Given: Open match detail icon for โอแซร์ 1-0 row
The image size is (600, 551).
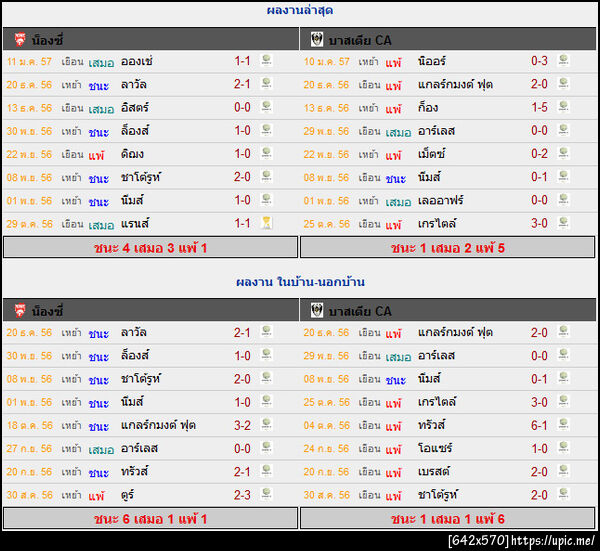Looking at the screenshot, I should coord(563,448).
